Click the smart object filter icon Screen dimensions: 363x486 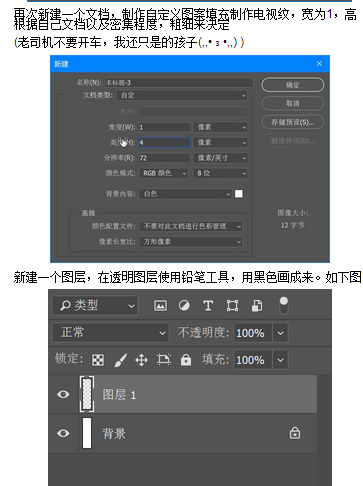click(x=257, y=305)
